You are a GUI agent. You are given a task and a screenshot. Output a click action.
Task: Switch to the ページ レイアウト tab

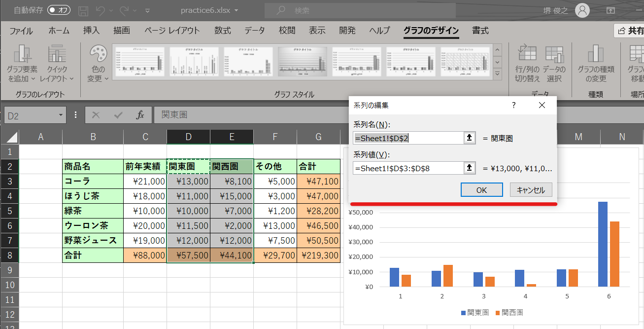click(x=172, y=31)
